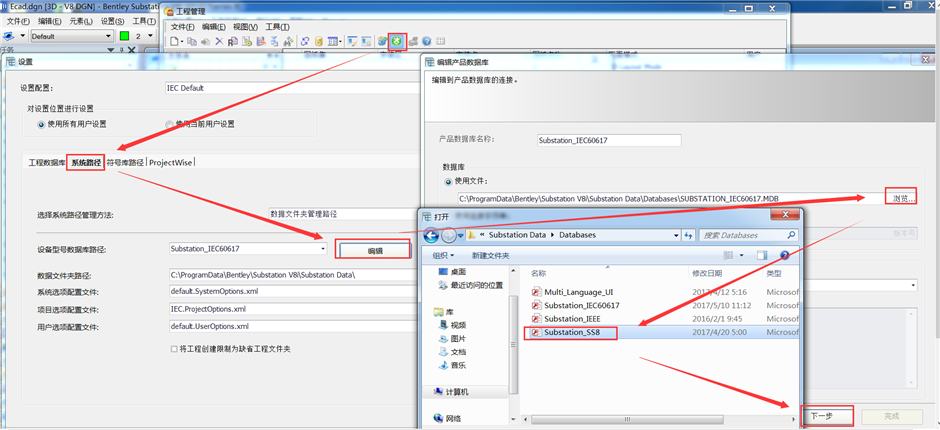Click the green color swatch in main toolbar
The width and height of the screenshot is (940, 430).
(124, 36)
